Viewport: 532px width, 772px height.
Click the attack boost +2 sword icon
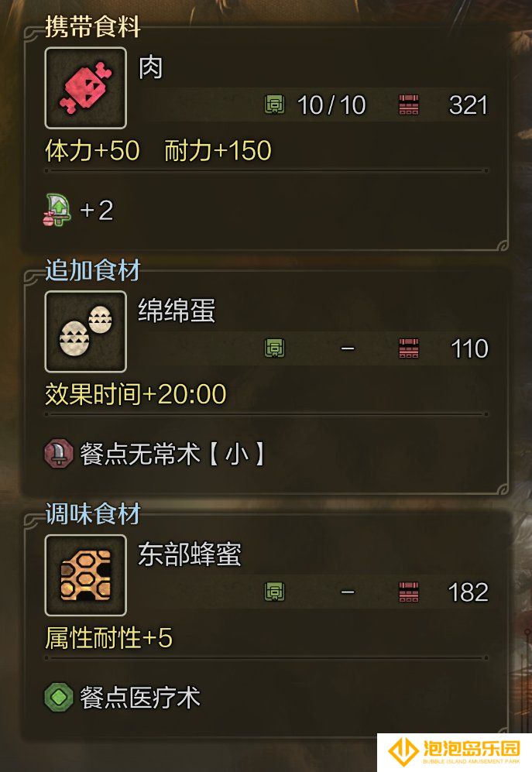click(57, 211)
